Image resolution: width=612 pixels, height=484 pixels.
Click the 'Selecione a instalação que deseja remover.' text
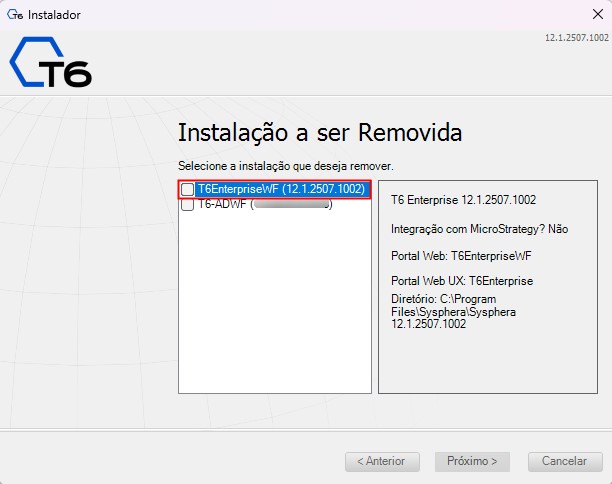point(286,166)
